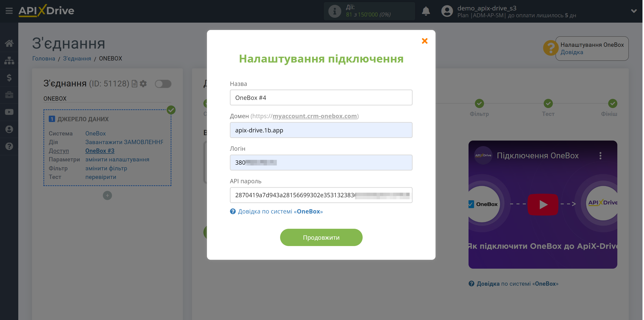Play the Підключення OneBox video
The height and width of the screenshot is (320, 644).
click(543, 205)
